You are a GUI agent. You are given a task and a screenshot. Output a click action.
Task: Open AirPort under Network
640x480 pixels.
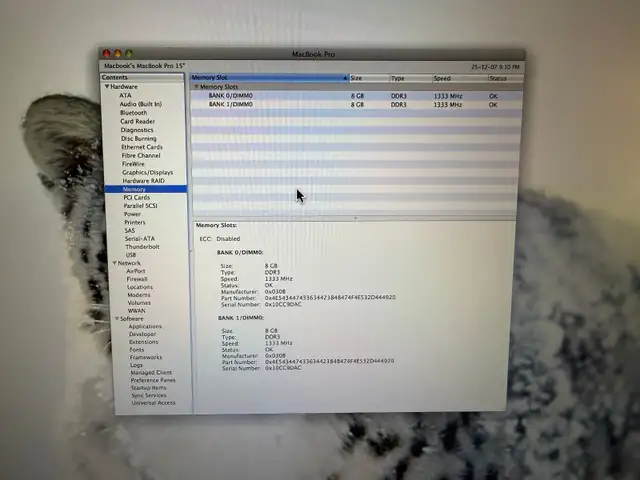pos(136,271)
